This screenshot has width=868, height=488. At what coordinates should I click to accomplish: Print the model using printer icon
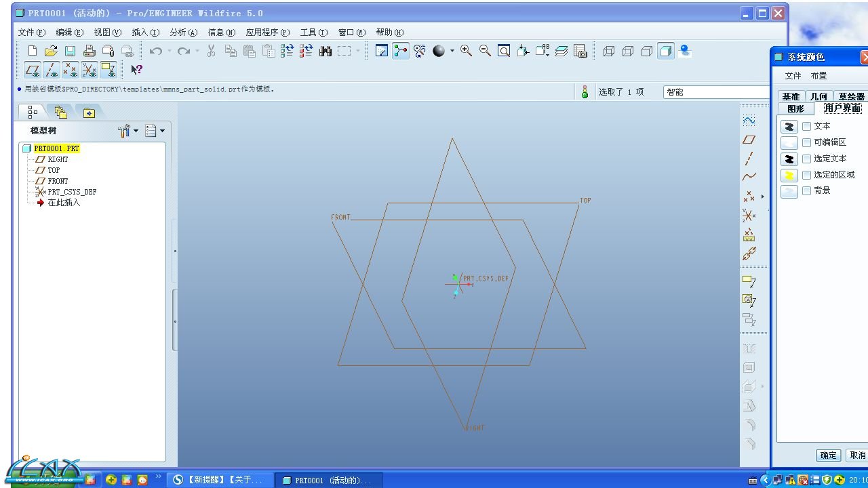pyautogui.click(x=89, y=51)
